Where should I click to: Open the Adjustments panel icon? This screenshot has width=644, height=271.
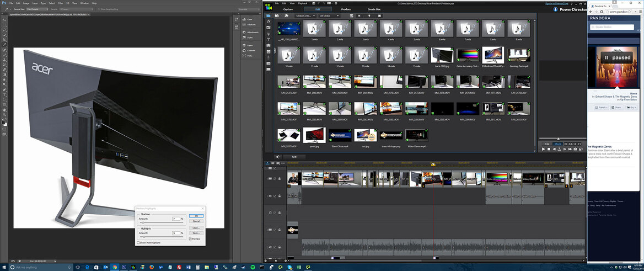coord(243,31)
